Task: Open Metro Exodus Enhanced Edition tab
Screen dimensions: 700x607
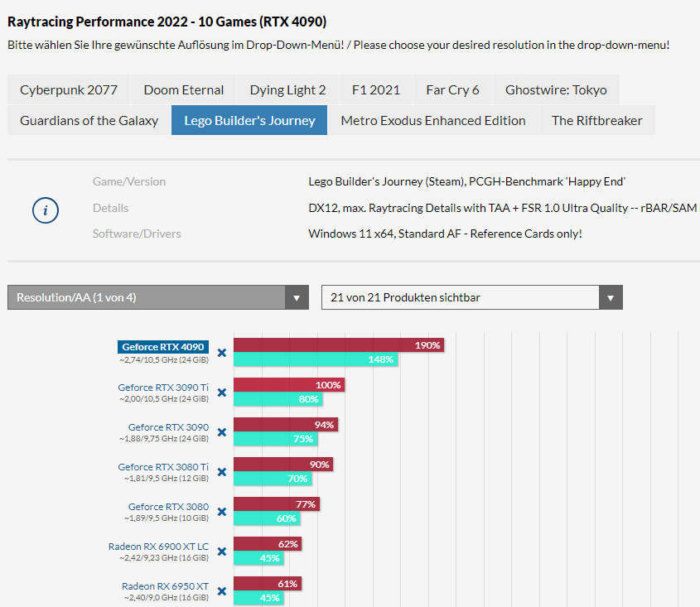Action: pyautogui.click(x=433, y=121)
